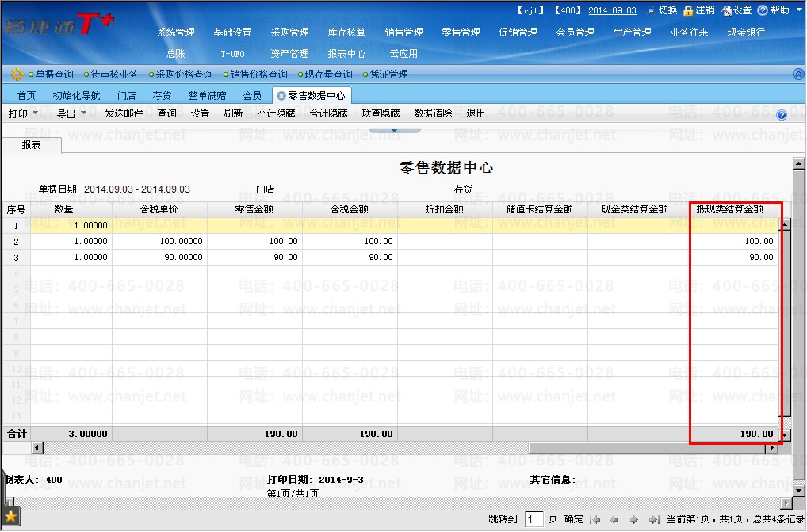Go to the previous page arrow
Viewport: 807px width, 532px height.
click(x=614, y=520)
